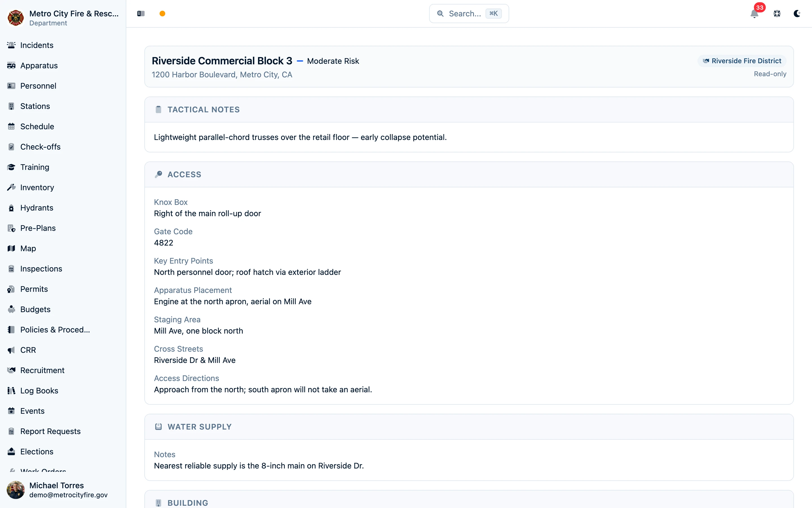Click the Hydrants icon in sidebar
The height and width of the screenshot is (508, 812).
coord(11,208)
